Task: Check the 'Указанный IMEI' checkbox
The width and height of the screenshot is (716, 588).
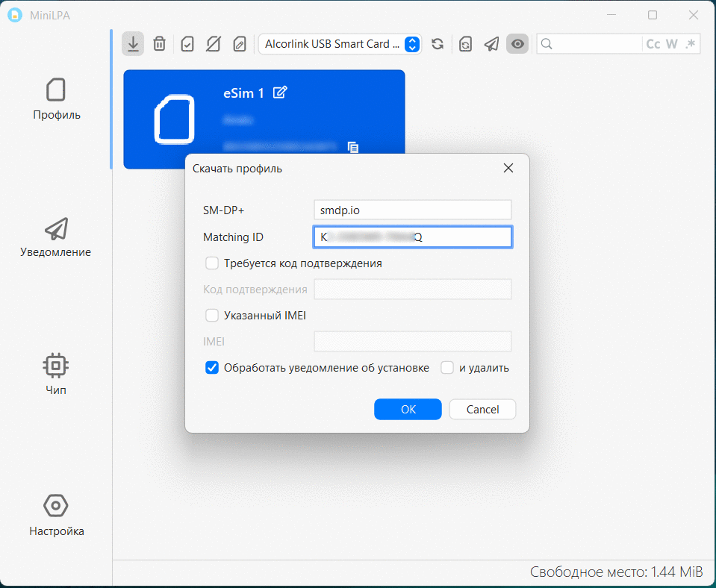Action: 212,316
